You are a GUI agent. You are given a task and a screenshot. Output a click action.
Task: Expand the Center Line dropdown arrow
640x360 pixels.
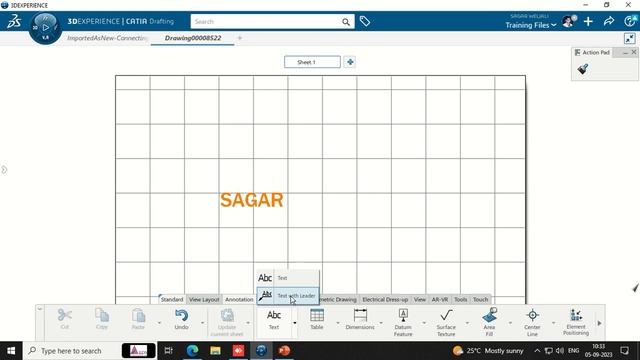tap(553, 323)
